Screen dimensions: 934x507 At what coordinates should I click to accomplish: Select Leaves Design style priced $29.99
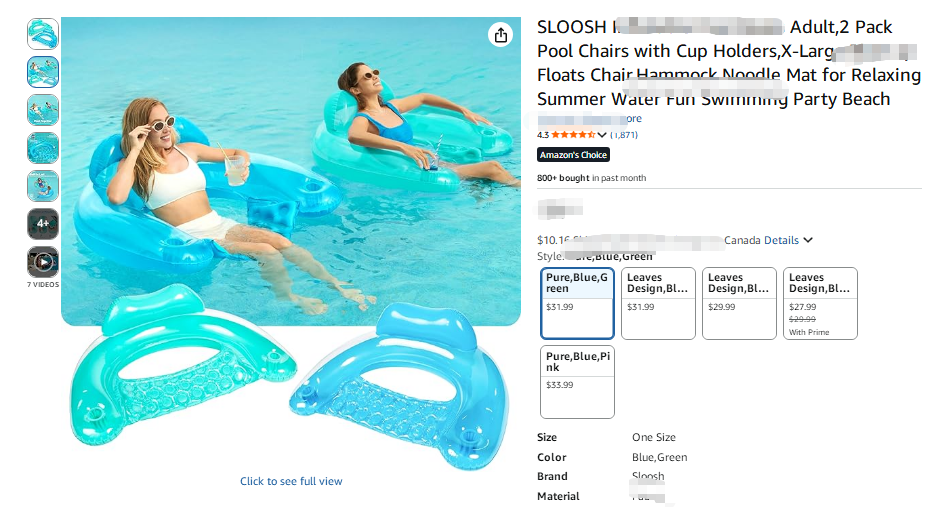point(739,303)
